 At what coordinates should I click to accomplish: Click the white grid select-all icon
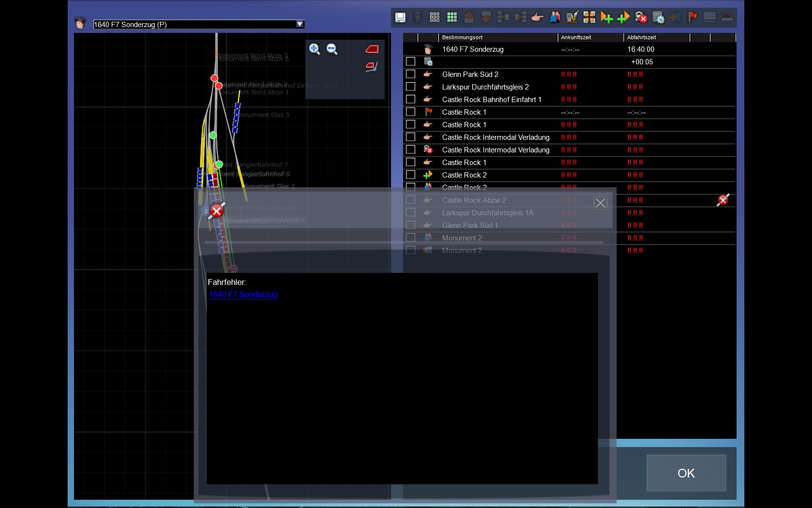coord(435,17)
